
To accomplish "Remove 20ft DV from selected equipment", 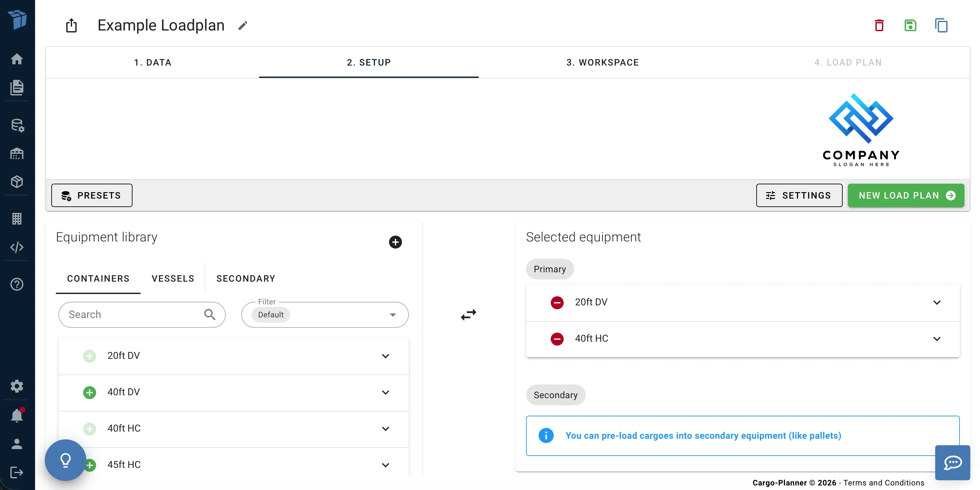I will (557, 302).
